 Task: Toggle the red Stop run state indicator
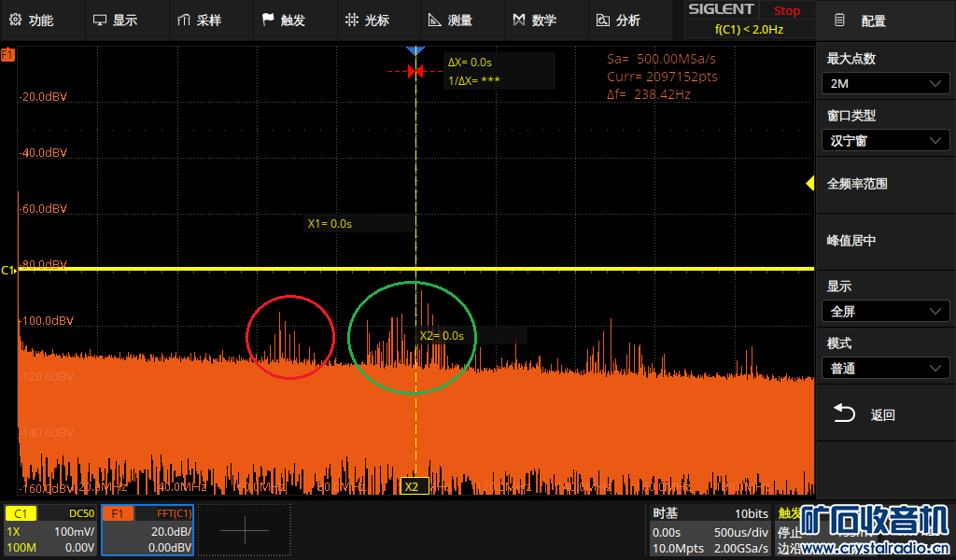click(786, 10)
